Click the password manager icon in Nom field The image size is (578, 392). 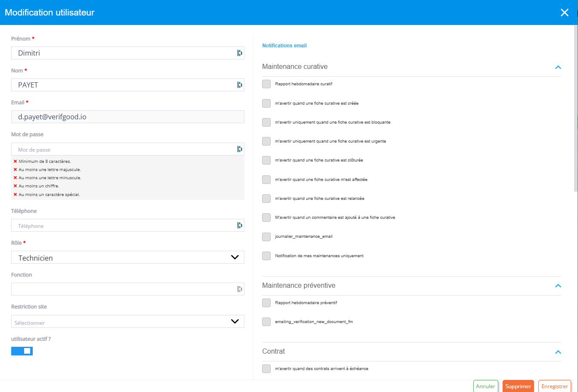click(240, 85)
